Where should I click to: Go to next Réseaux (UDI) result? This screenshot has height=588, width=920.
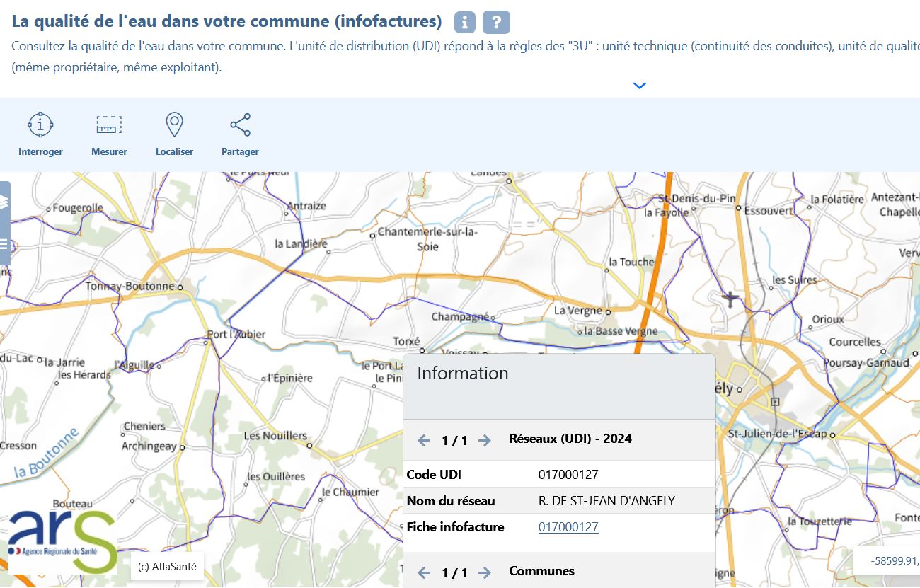coord(484,441)
